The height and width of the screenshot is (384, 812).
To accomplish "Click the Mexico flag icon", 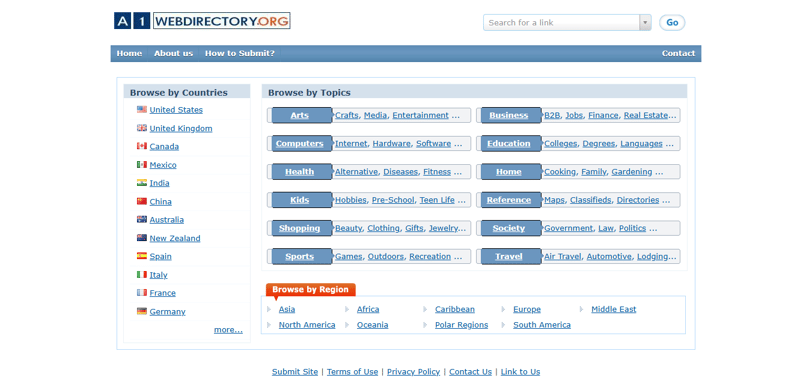I will coord(142,165).
